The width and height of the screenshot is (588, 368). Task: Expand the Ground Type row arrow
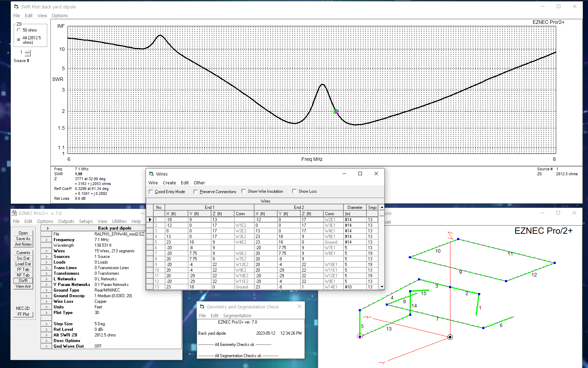[47, 290]
